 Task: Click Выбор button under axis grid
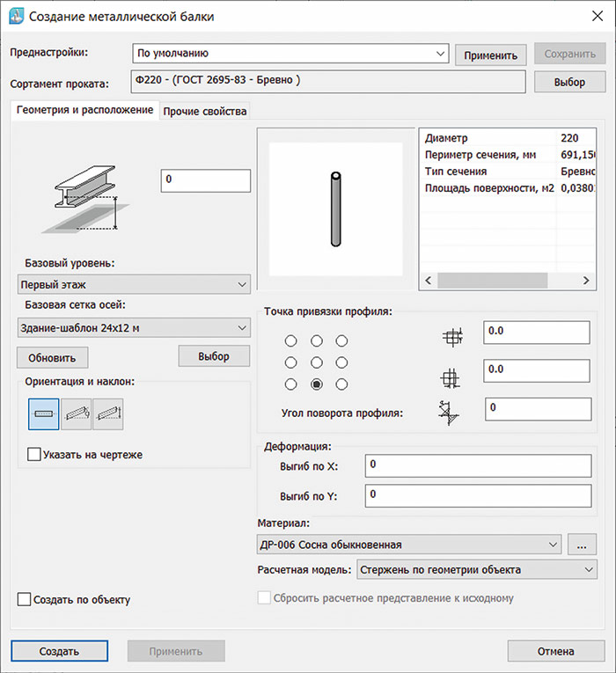[x=214, y=356]
